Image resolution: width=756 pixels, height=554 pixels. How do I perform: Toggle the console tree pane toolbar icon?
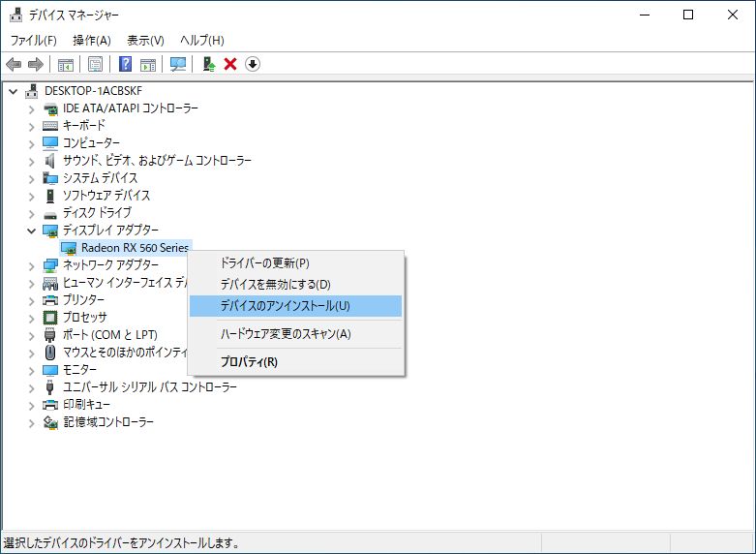[66, 64]
